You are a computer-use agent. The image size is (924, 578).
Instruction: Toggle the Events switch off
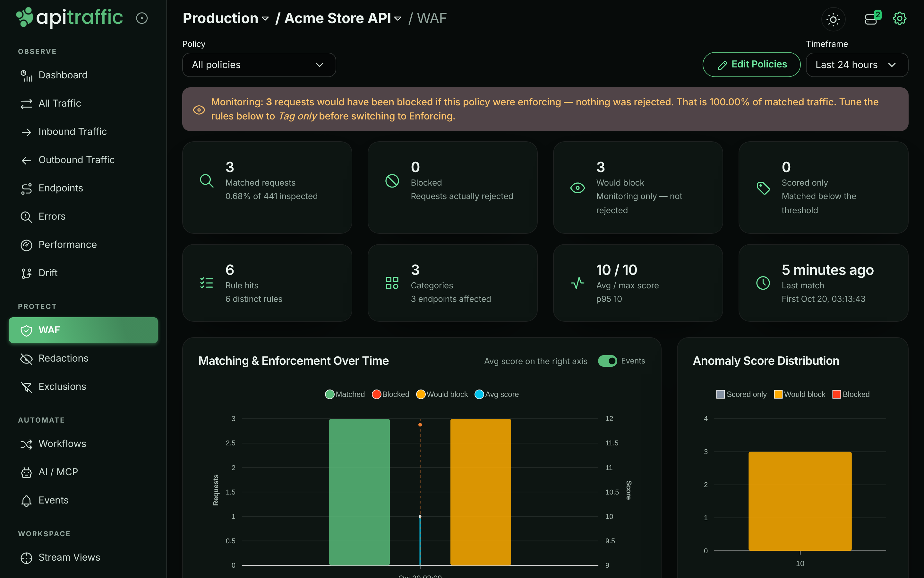tap(607, 361)
